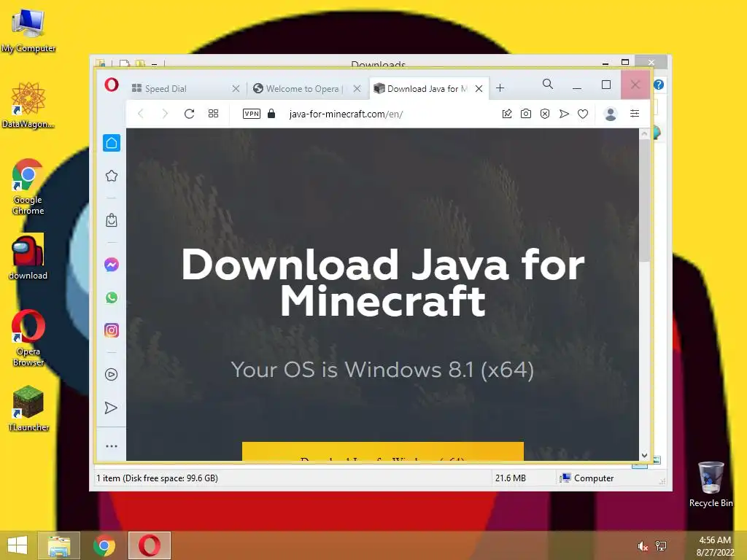The image size is (747, 560).
Task: Select the download Among Us desktop icon
Action: (28, 257)
